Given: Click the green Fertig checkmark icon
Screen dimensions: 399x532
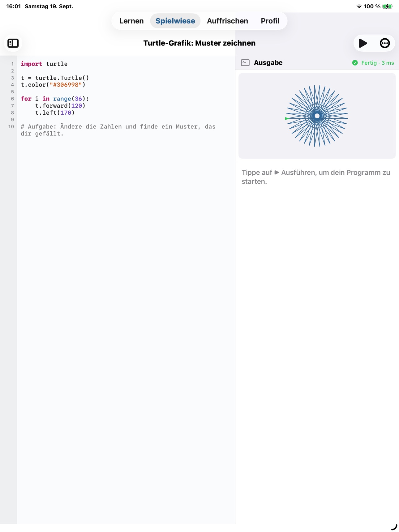Looking at the screenshot, I should 355,63.
